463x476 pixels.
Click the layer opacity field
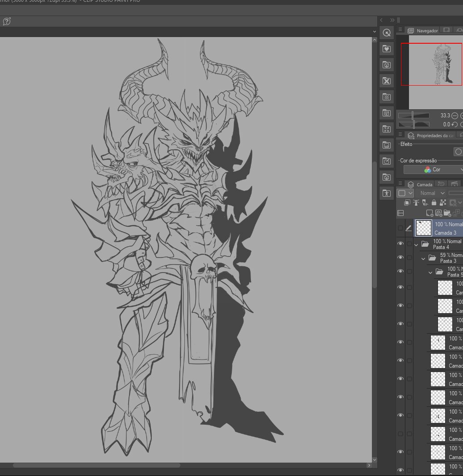[456, 193]
